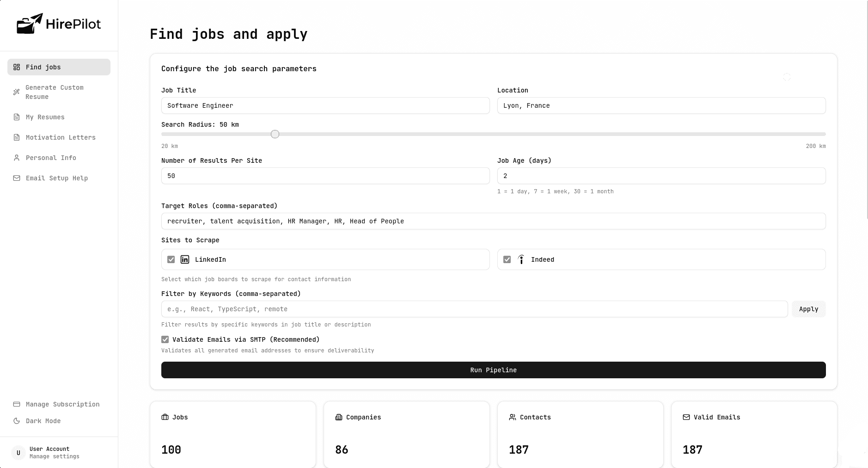
Task: Click the Valid Emails envelope icon
Action: [686, 417]
